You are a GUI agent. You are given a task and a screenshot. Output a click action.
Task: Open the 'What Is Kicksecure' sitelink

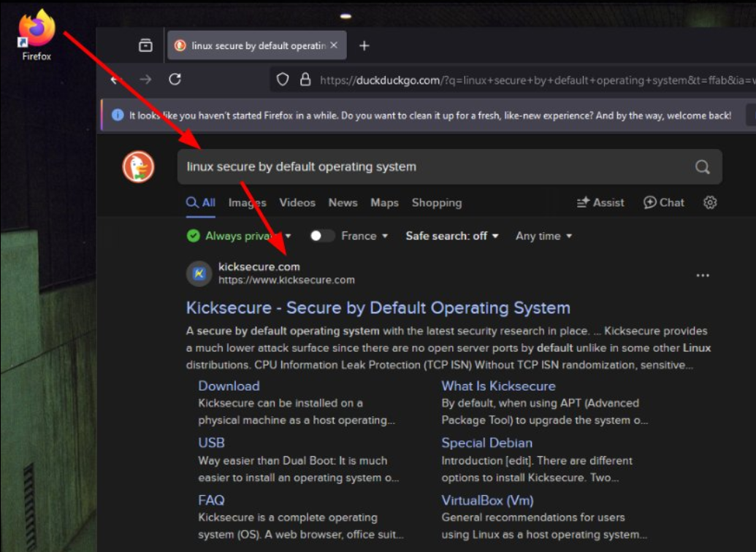(499, 386)
